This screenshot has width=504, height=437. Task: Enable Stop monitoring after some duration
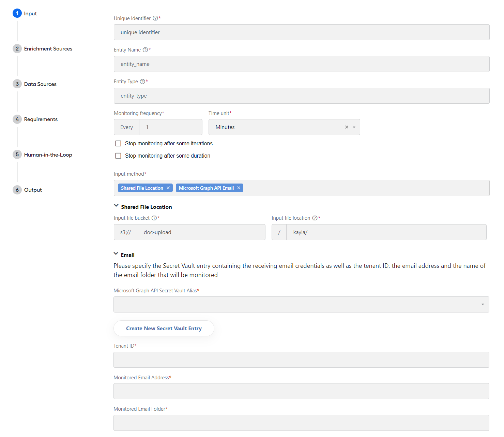click(x=118, y=156)
